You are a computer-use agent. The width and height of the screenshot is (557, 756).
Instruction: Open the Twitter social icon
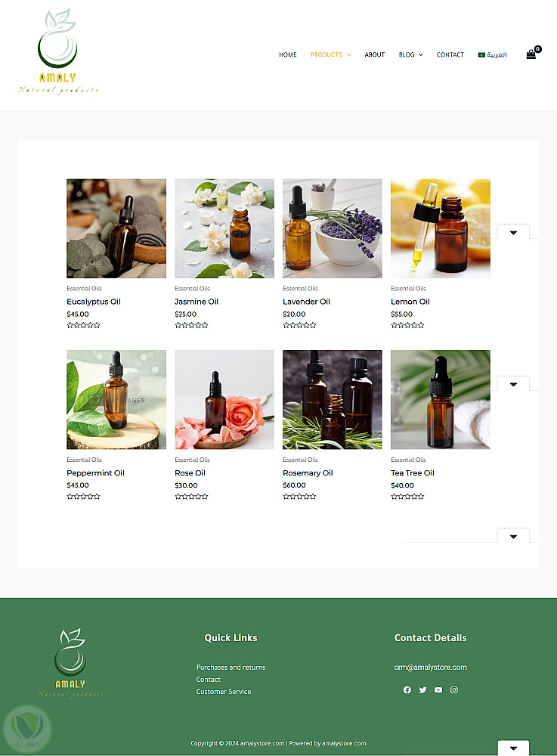click(422, 690)
